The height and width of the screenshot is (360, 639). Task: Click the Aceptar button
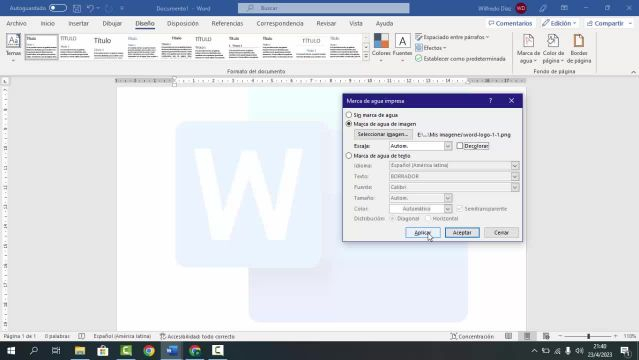pos(462,232)
